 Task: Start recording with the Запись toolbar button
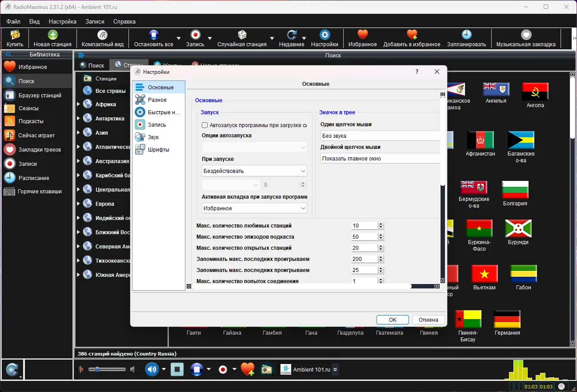pyautogui.click(x=195, y=38)
